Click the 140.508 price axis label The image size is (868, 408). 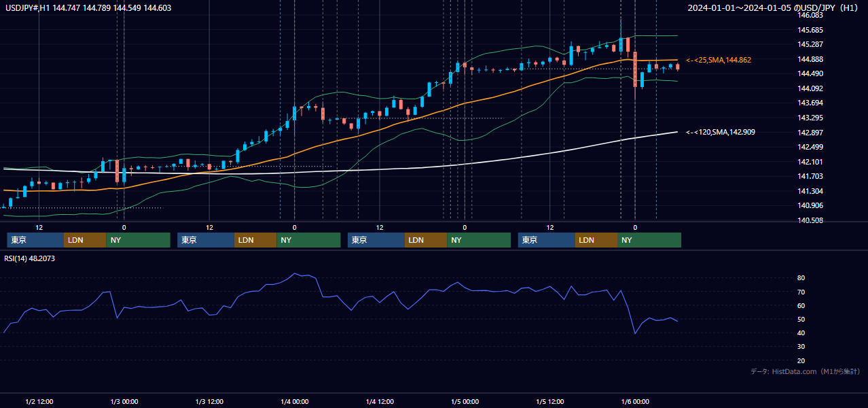pyautogui.click(x=811, y=220)
